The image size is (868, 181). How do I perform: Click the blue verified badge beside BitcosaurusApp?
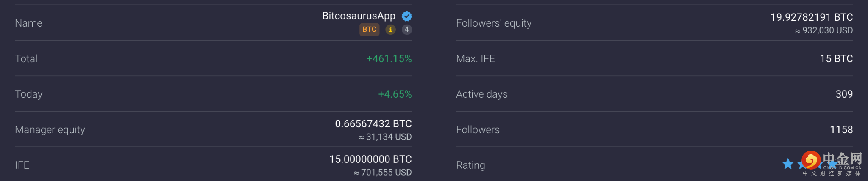(407, 16)
